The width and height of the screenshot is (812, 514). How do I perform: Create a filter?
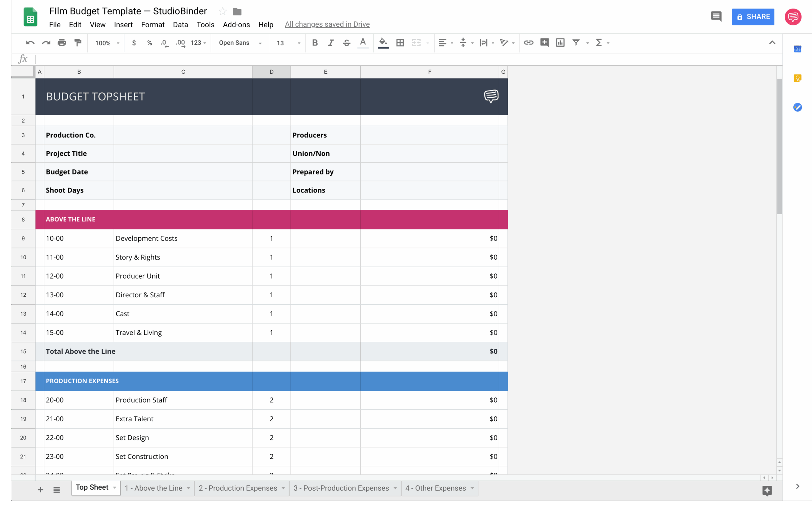(576, 43)
